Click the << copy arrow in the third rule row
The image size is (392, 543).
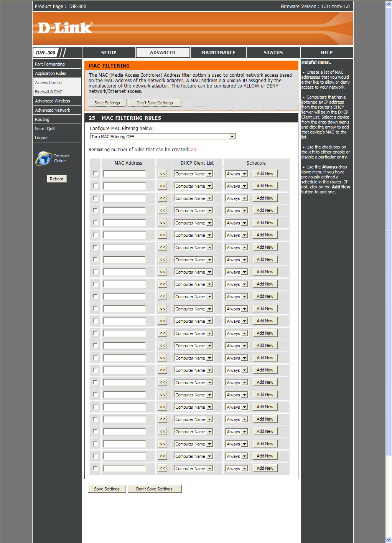click(163, 198)
